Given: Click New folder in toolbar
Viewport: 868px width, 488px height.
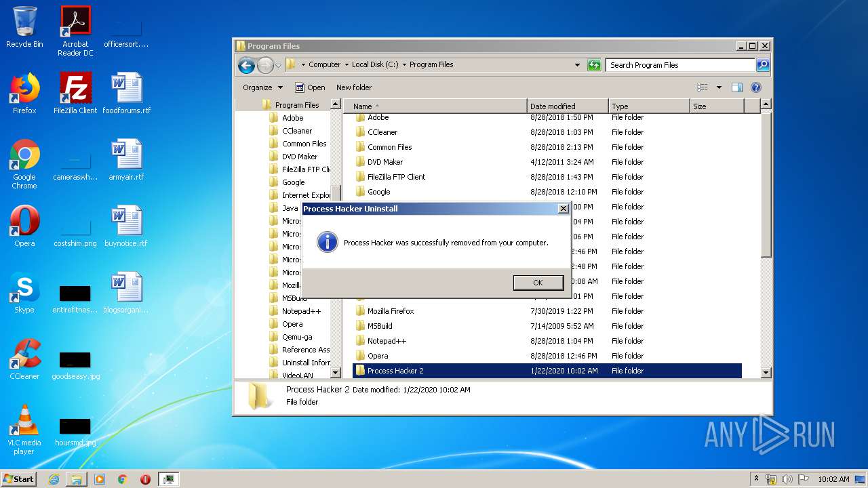Looking at the screenshot, I should [354, 87].
